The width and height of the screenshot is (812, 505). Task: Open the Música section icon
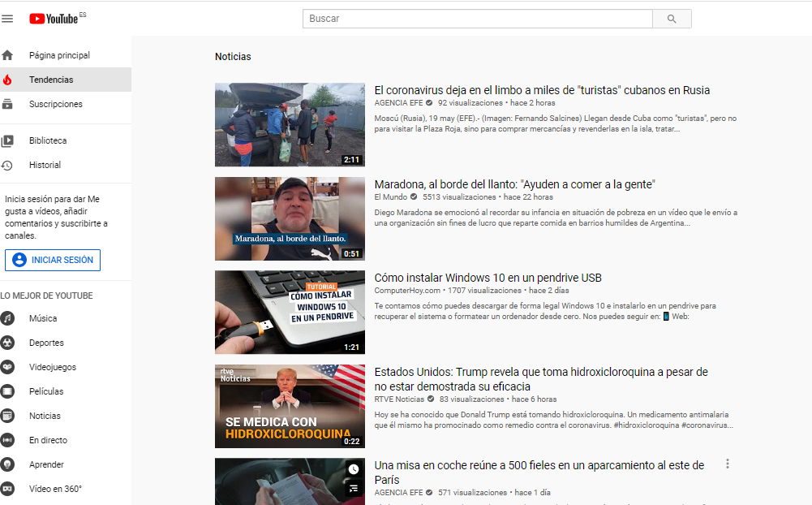pyautogui.click(x=8, y=318)
